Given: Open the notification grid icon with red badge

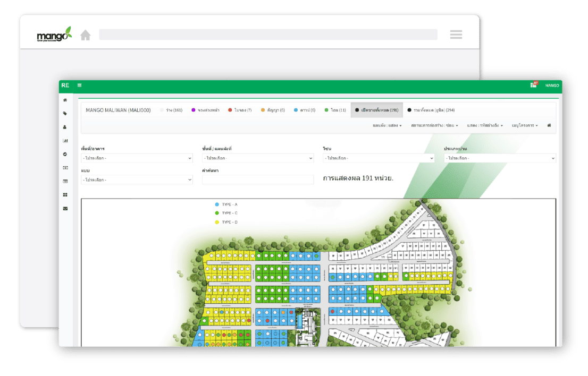Looking at the screenshot, I should pyautogui.click(x=533, y=85).
